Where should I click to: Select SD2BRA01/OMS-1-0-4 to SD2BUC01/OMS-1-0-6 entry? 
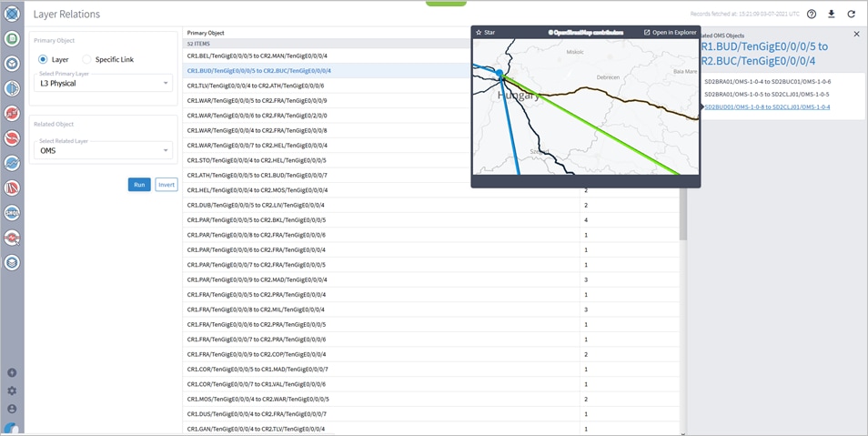[x=767, y=81]
